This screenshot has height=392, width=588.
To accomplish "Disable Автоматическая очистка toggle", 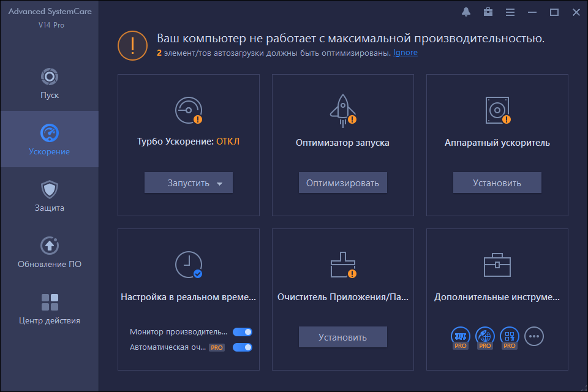I will [x=242, y=347].
